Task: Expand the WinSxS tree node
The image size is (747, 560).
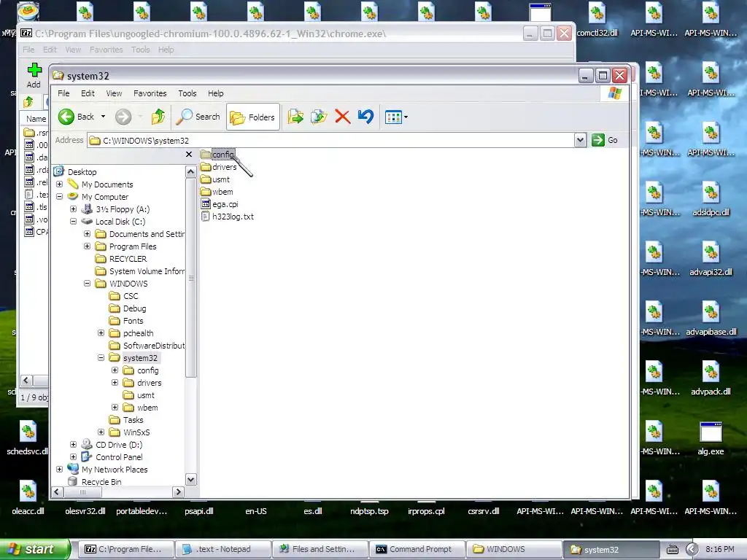Action: pyautogui.click(x=101, y=432)
